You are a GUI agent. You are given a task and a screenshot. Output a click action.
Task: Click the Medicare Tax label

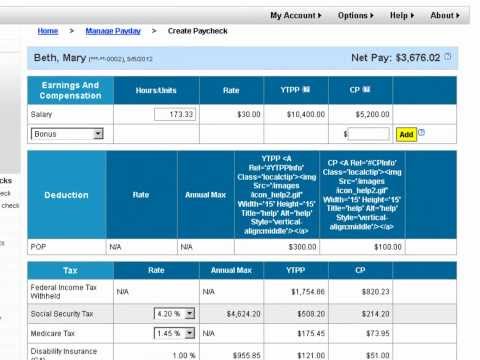[x=53, y=333]
